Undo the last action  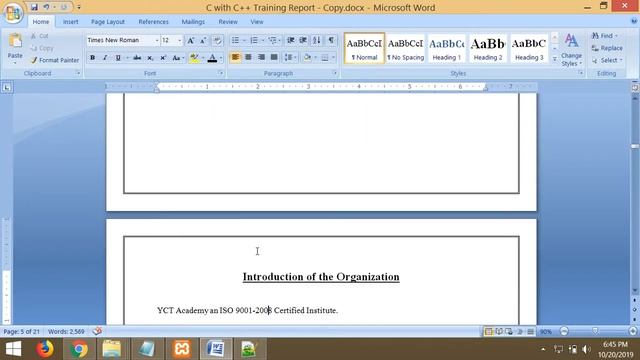pos(46,7)
